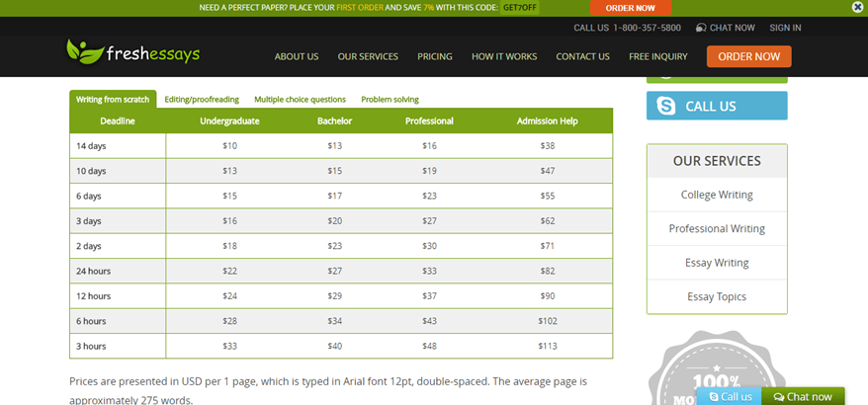Click the OUR SERVICES sidebar heading
The image size is (868, 405).
[717, 161]
